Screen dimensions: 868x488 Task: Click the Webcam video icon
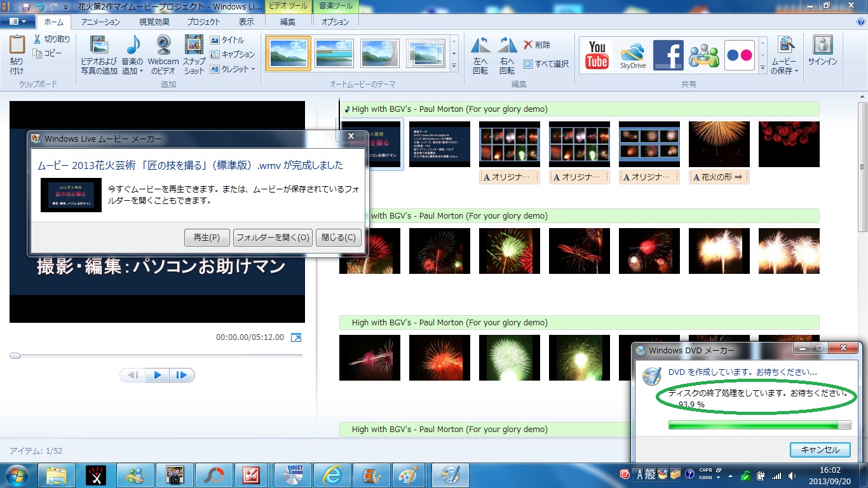(163, 44)
